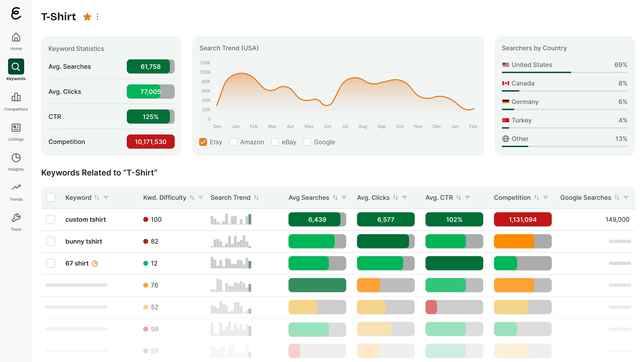Click the Competitors label in the sidebar
The height and width of the screenshot is (362, 644).
tap(16, 109)
